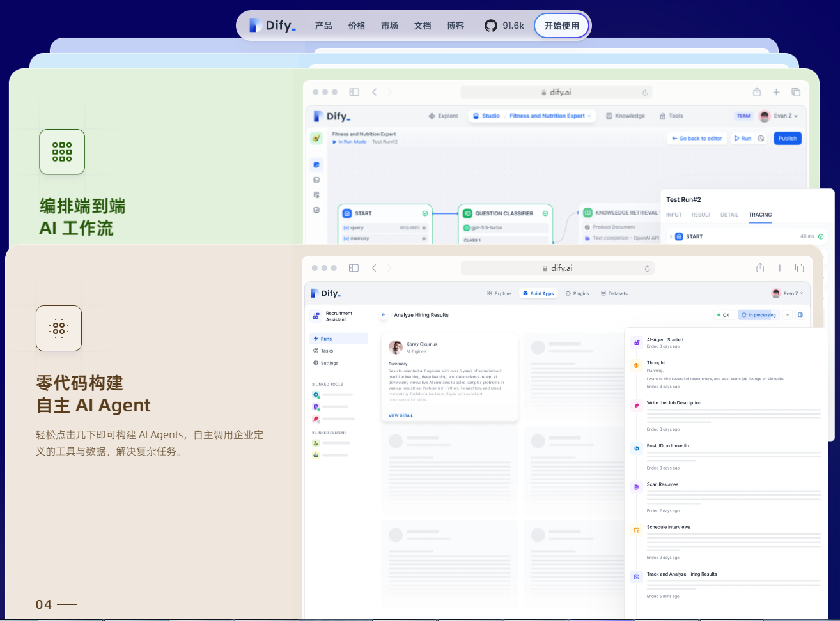Click the 零代码构建 自主 AI Agent heading
This screenshot has width=840, height=621.
93,394
